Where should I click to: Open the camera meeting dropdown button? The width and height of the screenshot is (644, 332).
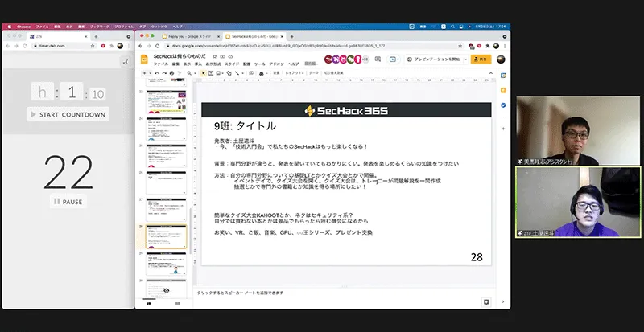click(394, 59)
